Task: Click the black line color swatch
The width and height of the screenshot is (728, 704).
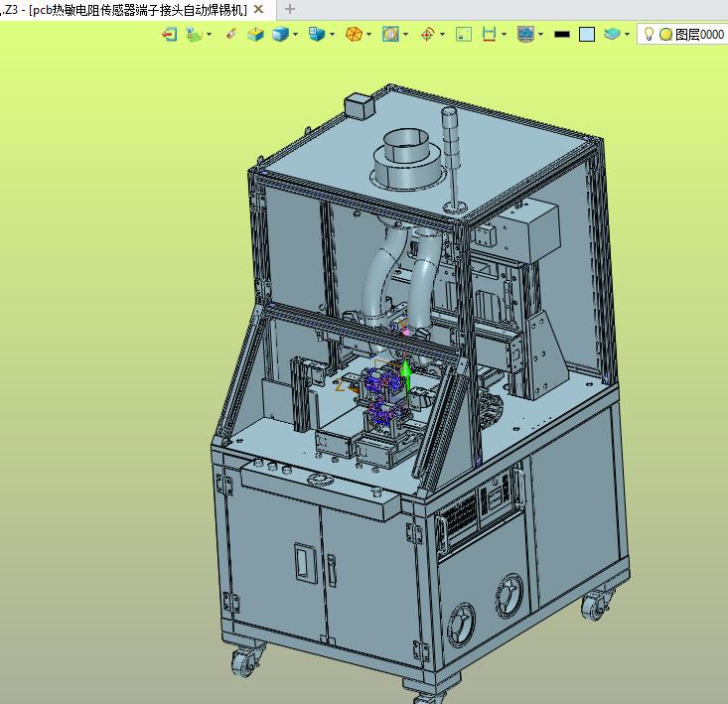Action: click(x=562, y=35)
